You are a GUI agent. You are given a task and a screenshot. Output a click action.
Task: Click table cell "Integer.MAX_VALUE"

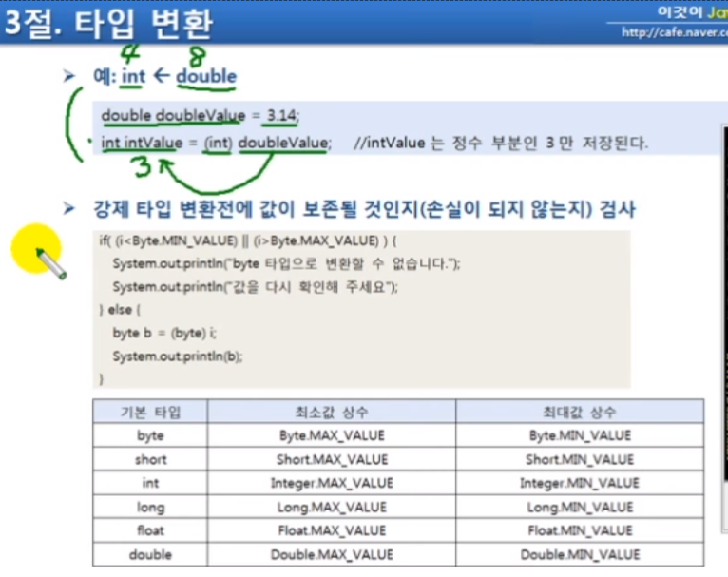(x=332, y=483)
